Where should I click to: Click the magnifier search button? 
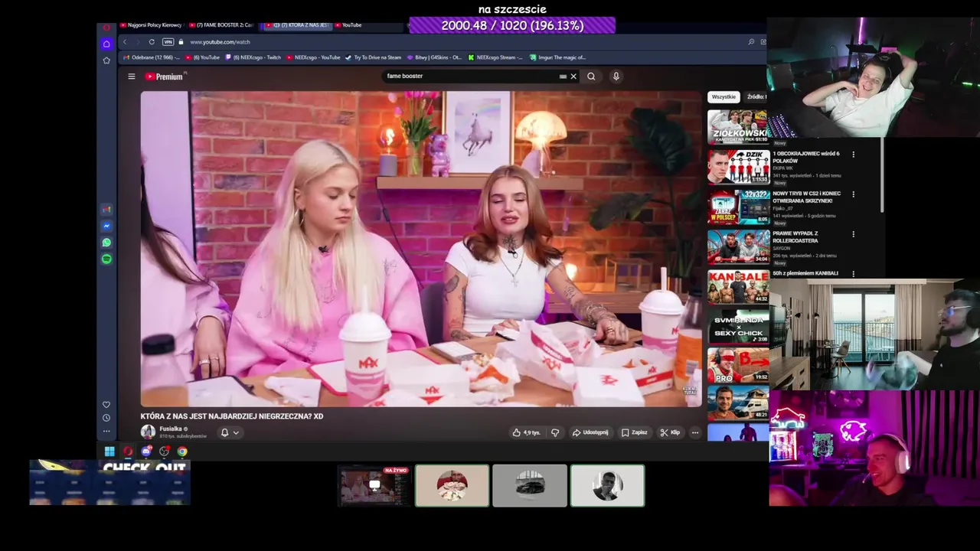coord(591,77)
